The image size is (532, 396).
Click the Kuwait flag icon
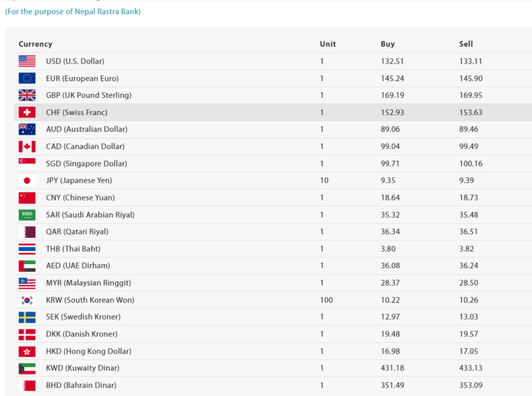27,368
